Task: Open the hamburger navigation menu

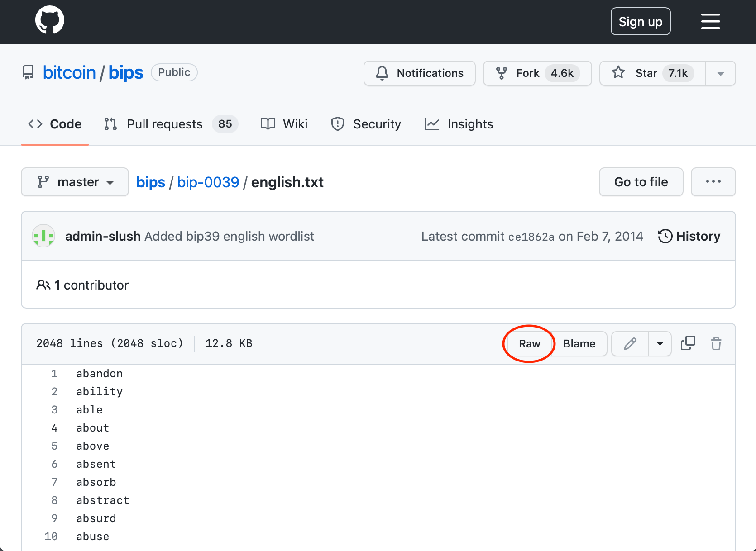Action: (x=711, y=21)
